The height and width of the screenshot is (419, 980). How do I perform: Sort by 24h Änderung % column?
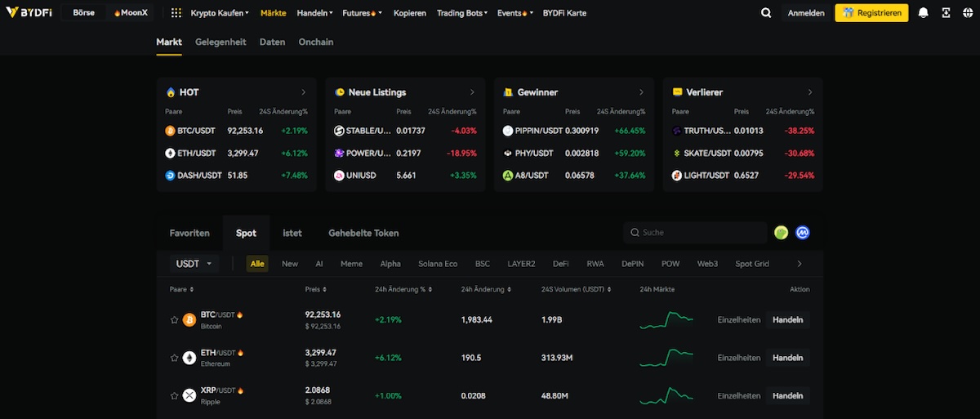click(x=403, y=289)
